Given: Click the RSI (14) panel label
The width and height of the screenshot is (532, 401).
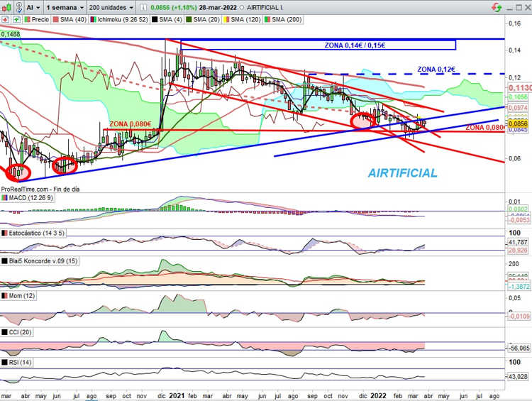Looking at the screenshot, I should click(16, 363).
